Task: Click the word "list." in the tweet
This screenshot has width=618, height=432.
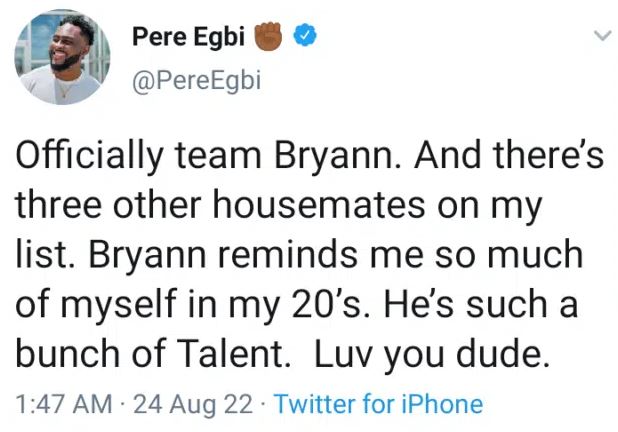Action: pos(40,255)
